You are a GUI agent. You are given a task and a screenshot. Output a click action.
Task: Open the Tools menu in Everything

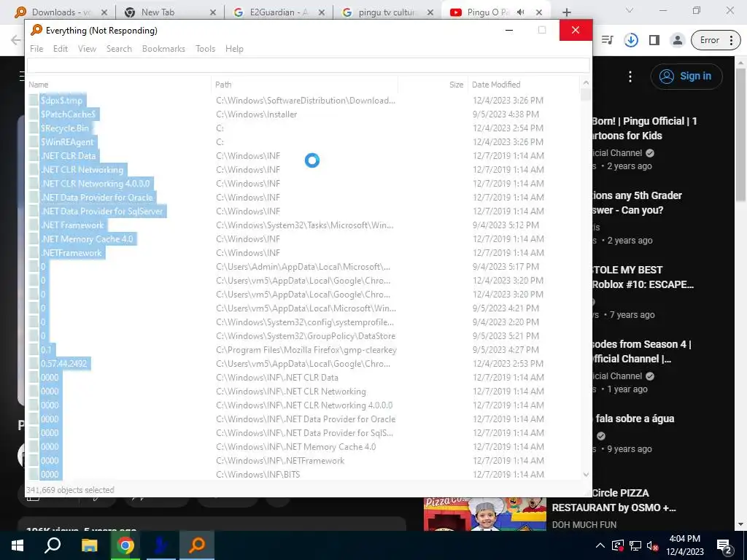pos(205,49)
